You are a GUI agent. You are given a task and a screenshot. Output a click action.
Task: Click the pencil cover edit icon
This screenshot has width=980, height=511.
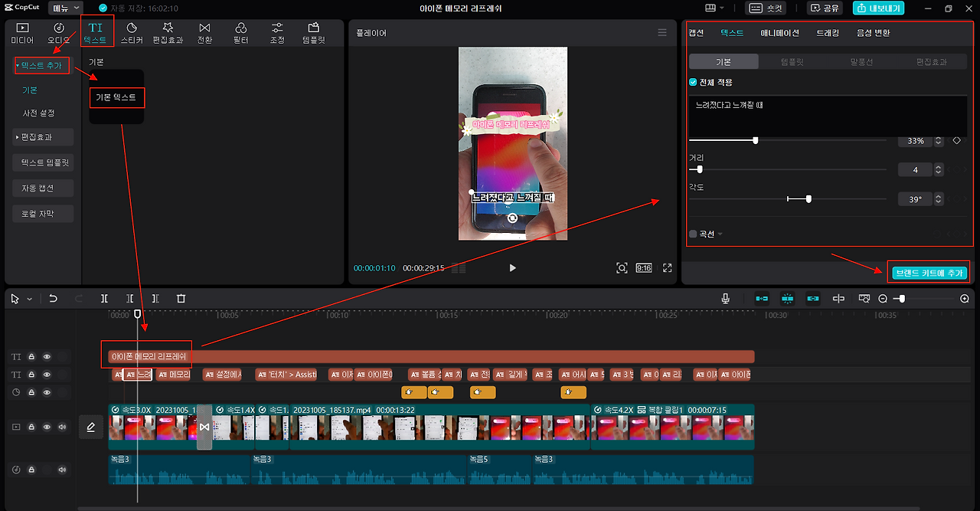point(90,427)
